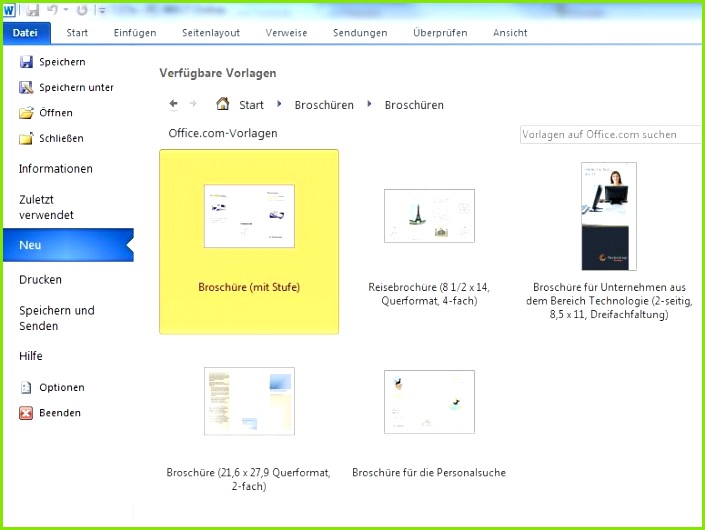This screenshot has height=530, width=705.
Task: Select Broschüre (mit Stufe) template thumbnail
Action: pyautogui.click(x=249, y=216)
